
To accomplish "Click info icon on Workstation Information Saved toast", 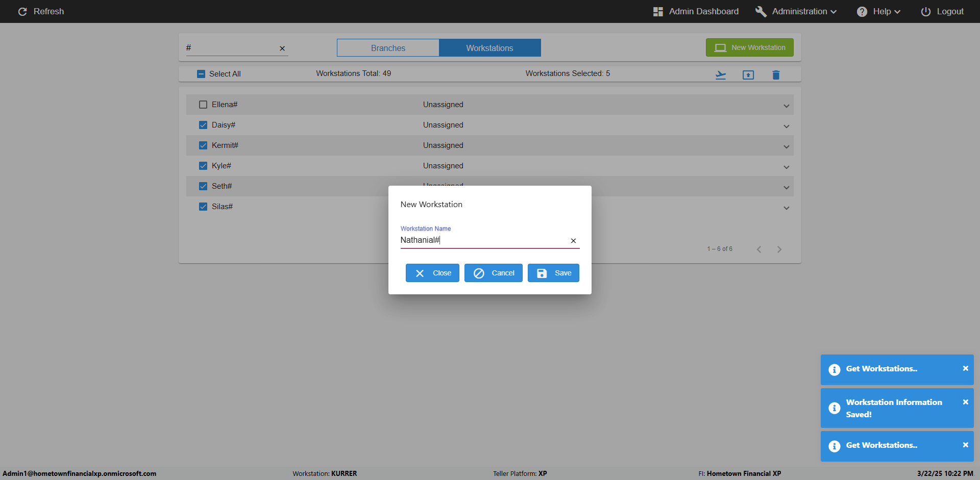I will (835, 408).
